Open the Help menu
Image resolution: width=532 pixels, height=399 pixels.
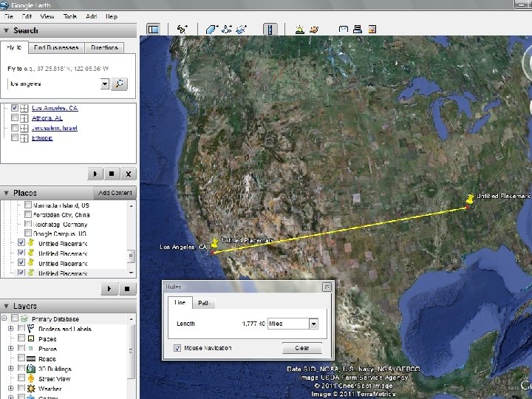click(112, 16)
